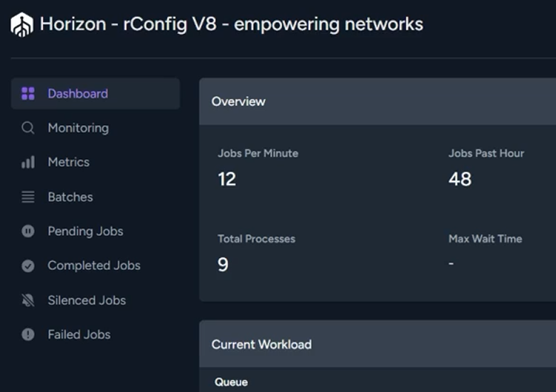Click the rConfig Horizon logo icon

coord(22,24)
